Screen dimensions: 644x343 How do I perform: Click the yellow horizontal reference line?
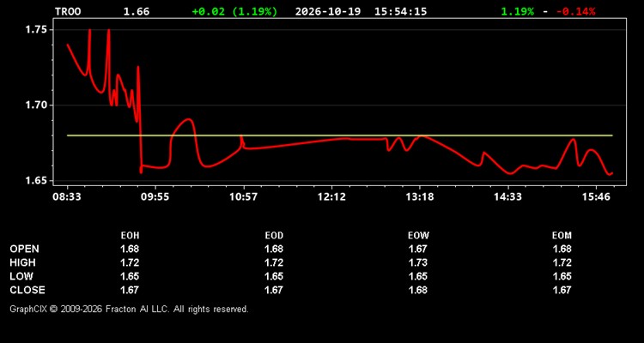click(340, 135)
